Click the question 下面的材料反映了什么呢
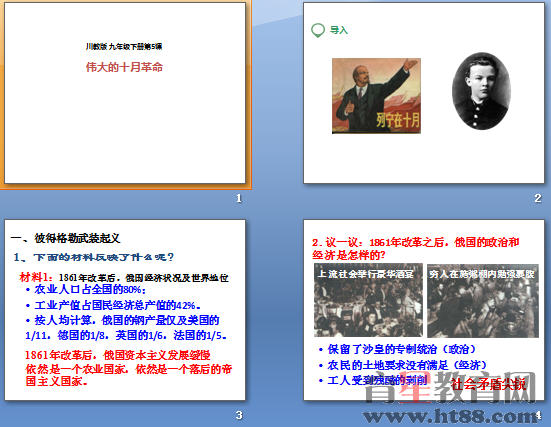The width and height of the screenshot is (551, 427). [x=94, y=257]
